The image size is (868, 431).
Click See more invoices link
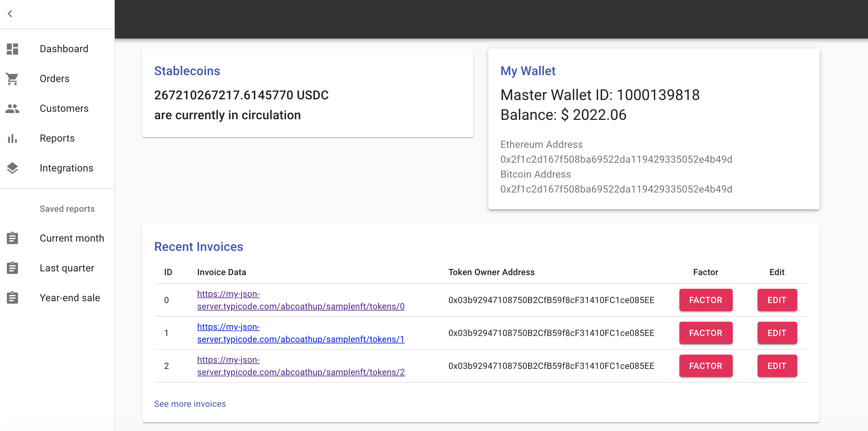coord(190,404)
